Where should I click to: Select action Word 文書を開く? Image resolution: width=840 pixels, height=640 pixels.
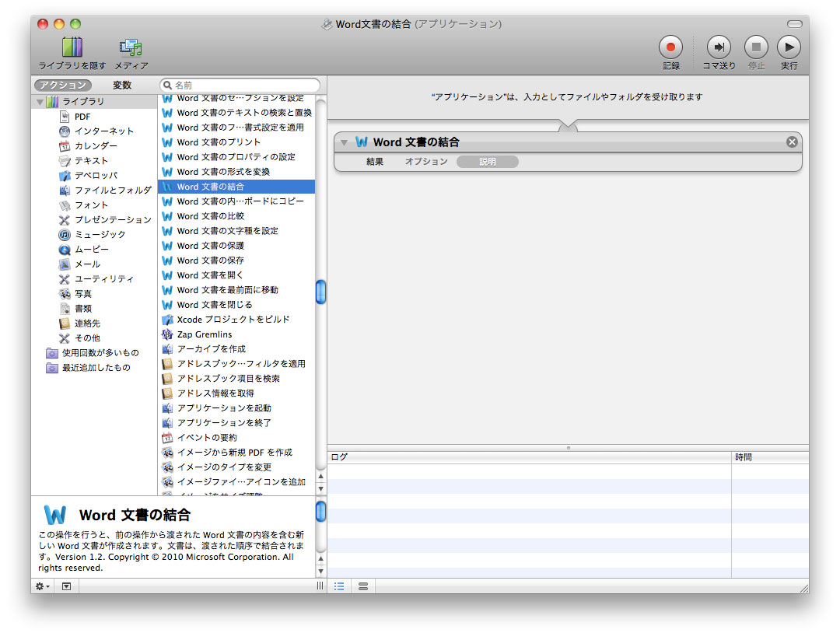pyautogui.click(x=236, y=275)
